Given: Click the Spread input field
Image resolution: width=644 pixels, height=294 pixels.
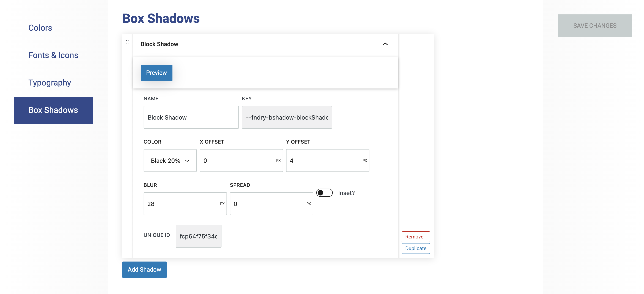Looking at the screenshot, I should click(267, 204).
